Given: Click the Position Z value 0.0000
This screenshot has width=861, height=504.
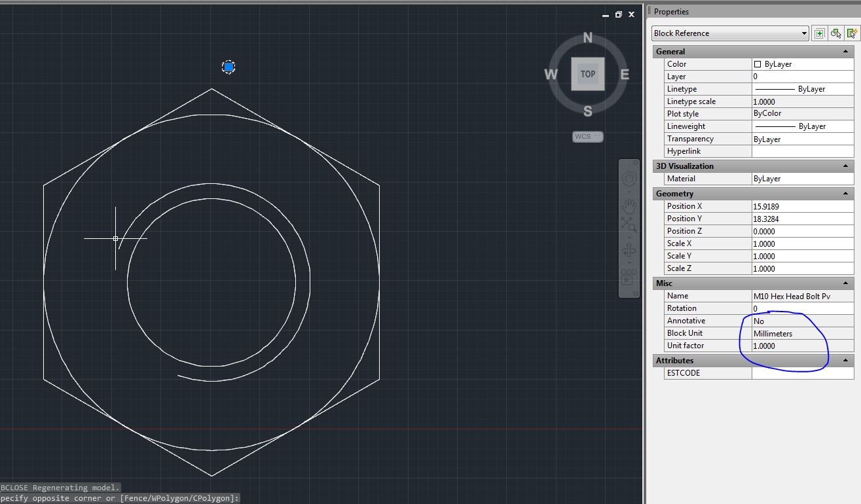Looking at the screenshot, I should click(x=803, y=231).
